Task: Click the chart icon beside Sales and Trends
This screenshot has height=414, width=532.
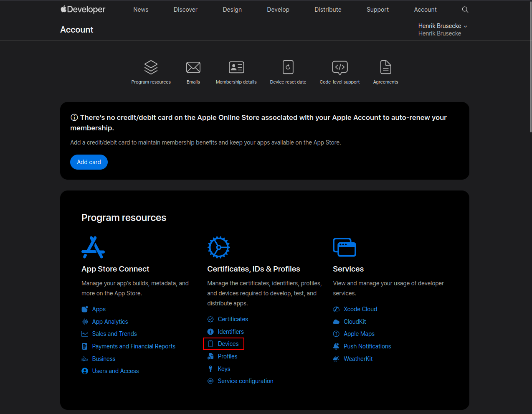Action: coord(85,334)
